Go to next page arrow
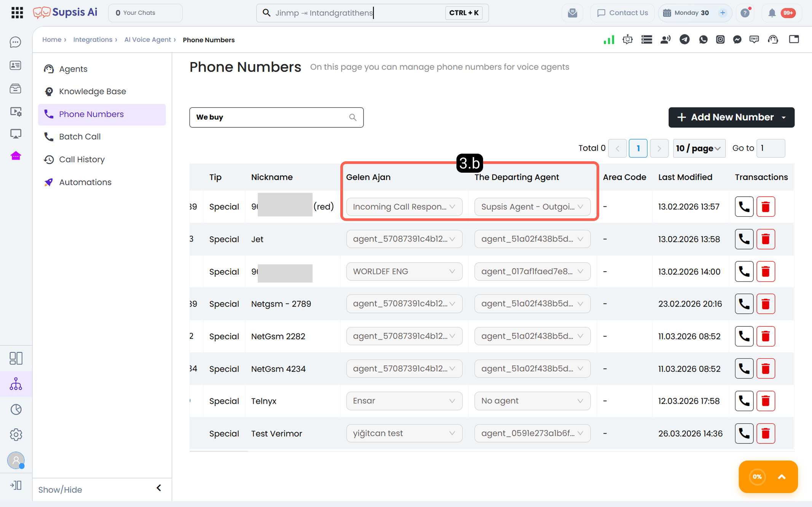Screen dimensions: 812x507 659,148
